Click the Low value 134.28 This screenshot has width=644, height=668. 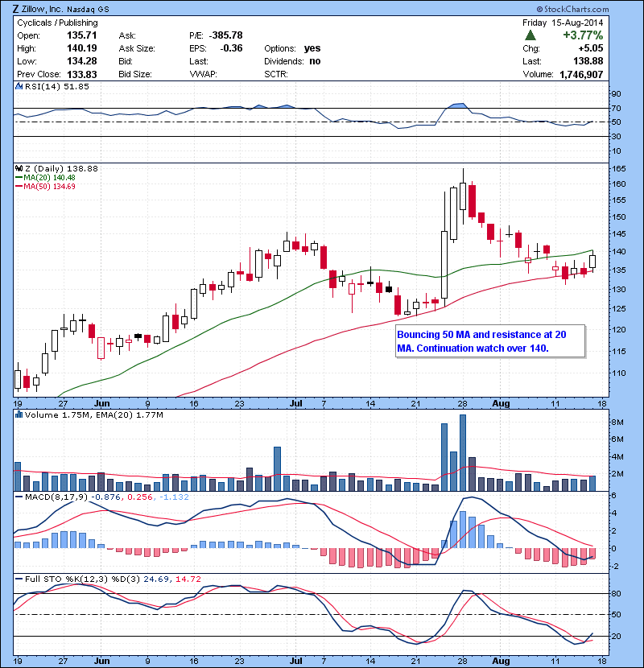pyautogui.click(x=82, y=61)
